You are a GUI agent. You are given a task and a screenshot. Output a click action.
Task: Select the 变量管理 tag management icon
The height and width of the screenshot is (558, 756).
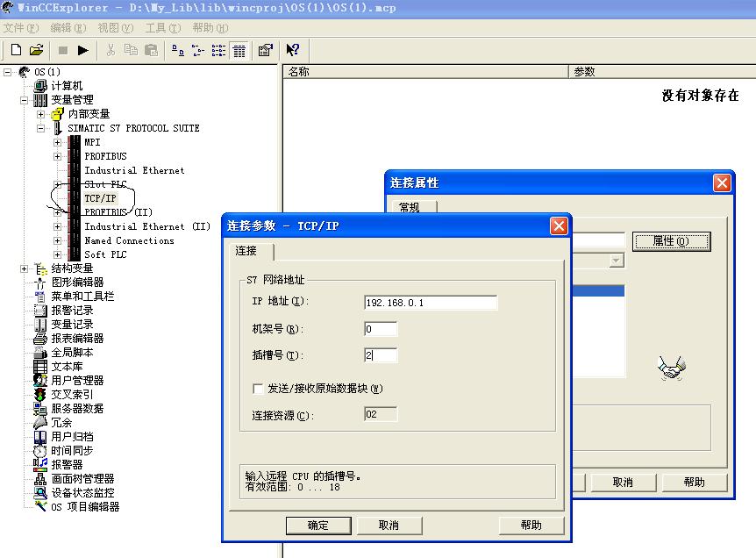40,100
